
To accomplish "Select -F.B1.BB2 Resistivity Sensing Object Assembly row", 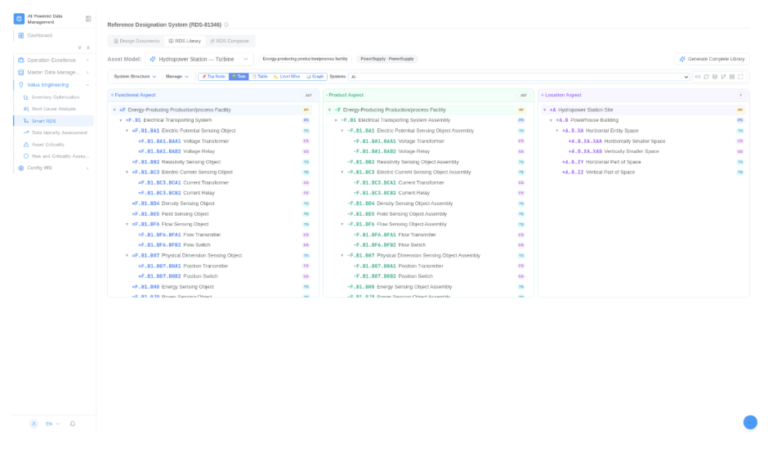I will click(x=429, y=162).
